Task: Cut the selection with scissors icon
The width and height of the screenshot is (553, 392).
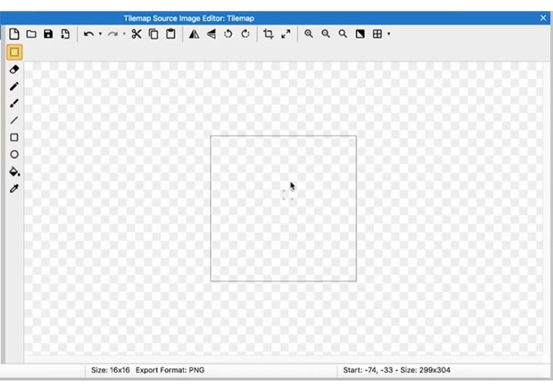Action: tap(136, 34)
